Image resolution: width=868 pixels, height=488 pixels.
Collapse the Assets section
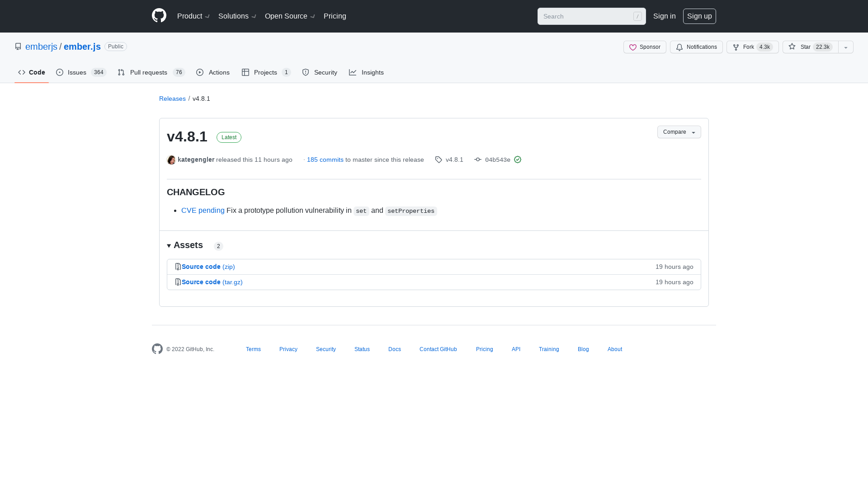(169, 245)
